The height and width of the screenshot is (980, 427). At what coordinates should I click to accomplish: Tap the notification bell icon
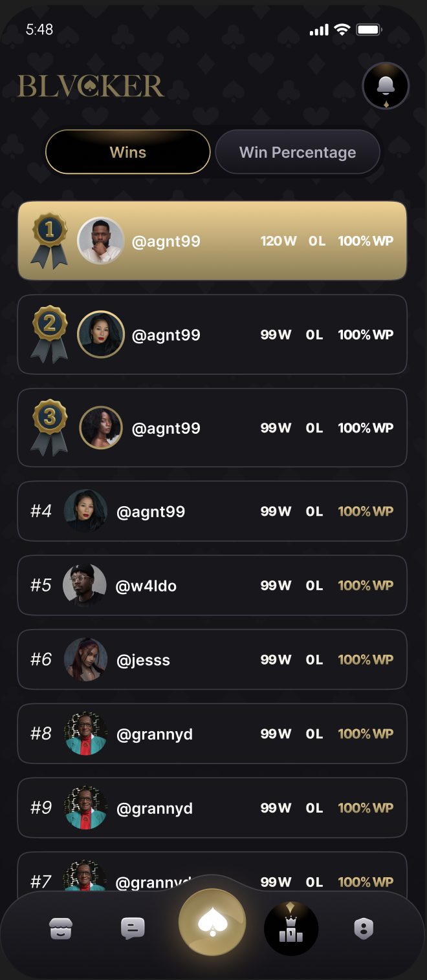pos(386,86)
